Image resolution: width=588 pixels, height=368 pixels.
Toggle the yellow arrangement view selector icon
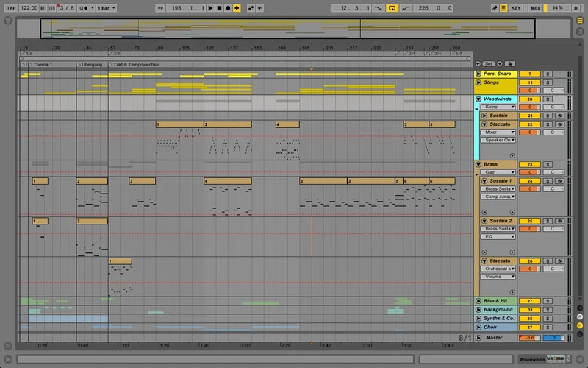[x=580, y=21]
